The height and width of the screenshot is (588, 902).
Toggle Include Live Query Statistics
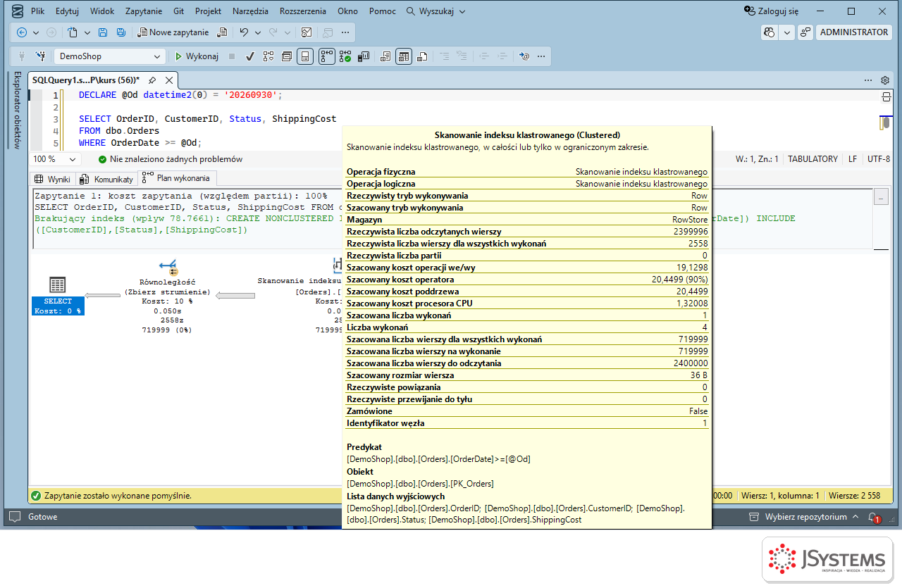345,56
